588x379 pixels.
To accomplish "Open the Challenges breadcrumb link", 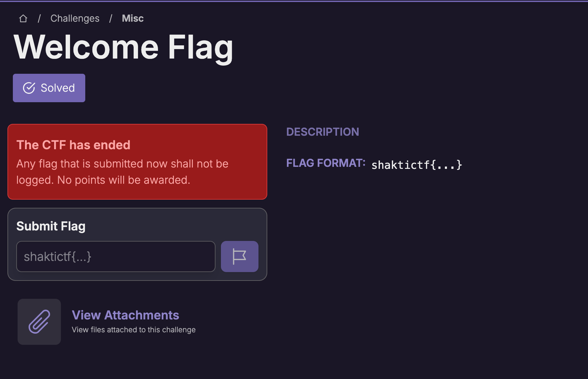I will click(75, 18).
